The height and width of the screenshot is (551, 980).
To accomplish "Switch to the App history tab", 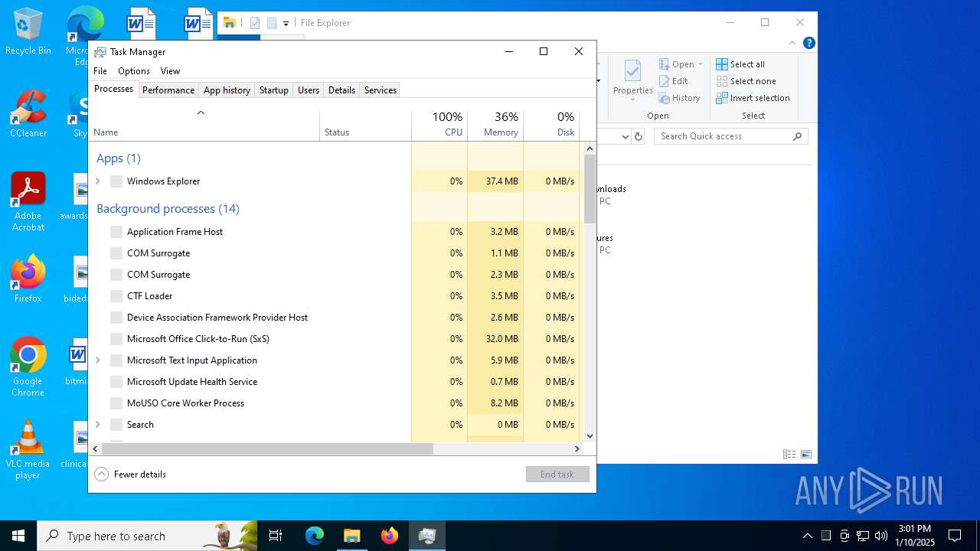I will 227,90.
